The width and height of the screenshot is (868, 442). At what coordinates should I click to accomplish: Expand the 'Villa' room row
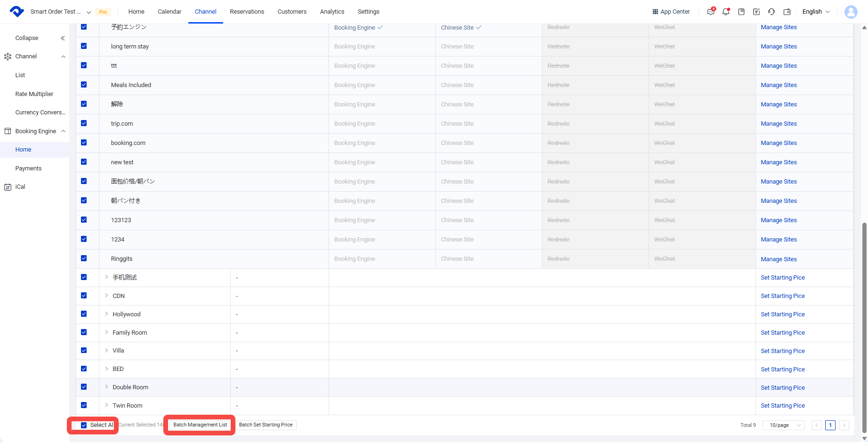coord(107,351)
